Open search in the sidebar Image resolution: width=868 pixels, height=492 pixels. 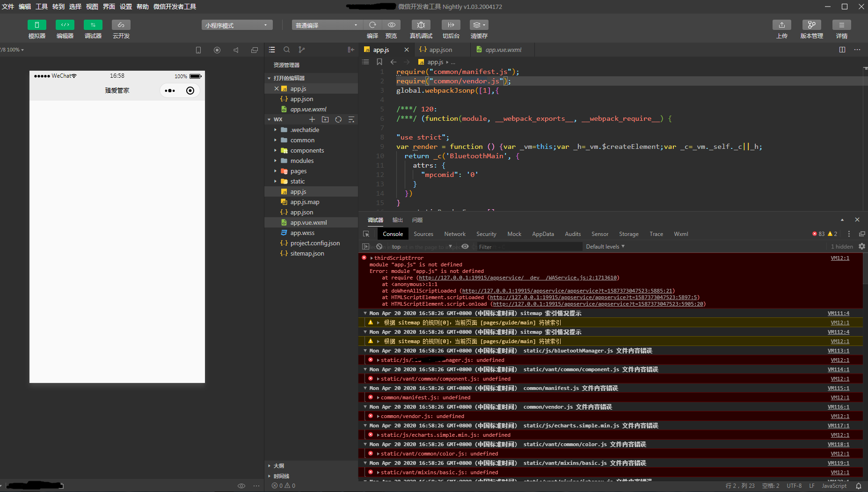pyautogui.click(x=287, y=50)
